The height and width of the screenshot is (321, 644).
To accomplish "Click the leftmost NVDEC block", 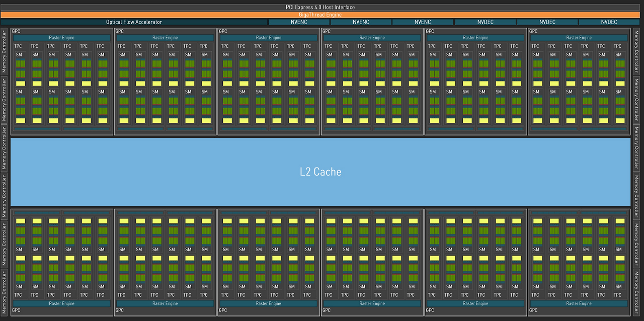I will pos(485,22).
